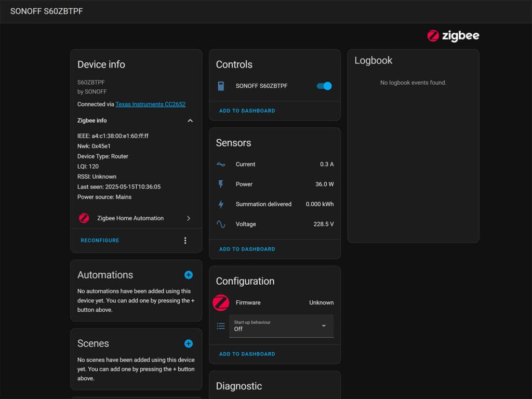The width and height of the screenshot is (532, 399).
Task: Click the Zigbee info label
Action: tap(92, 121)
